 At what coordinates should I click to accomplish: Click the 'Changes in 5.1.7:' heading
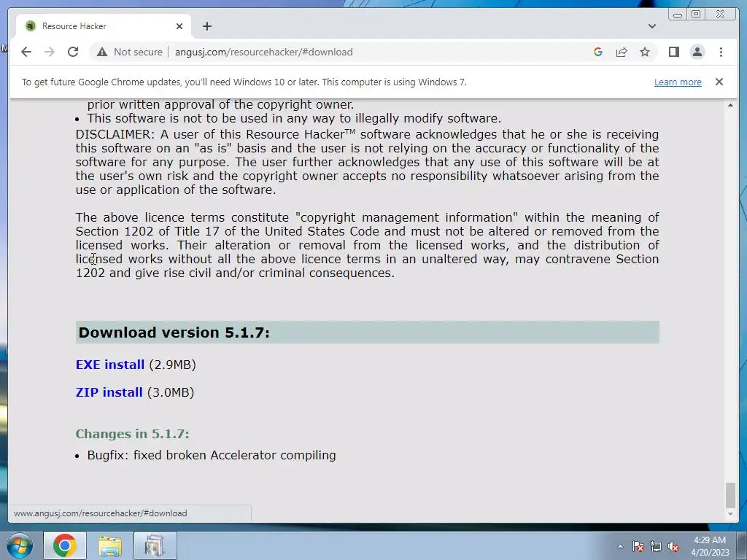(133, 434)
